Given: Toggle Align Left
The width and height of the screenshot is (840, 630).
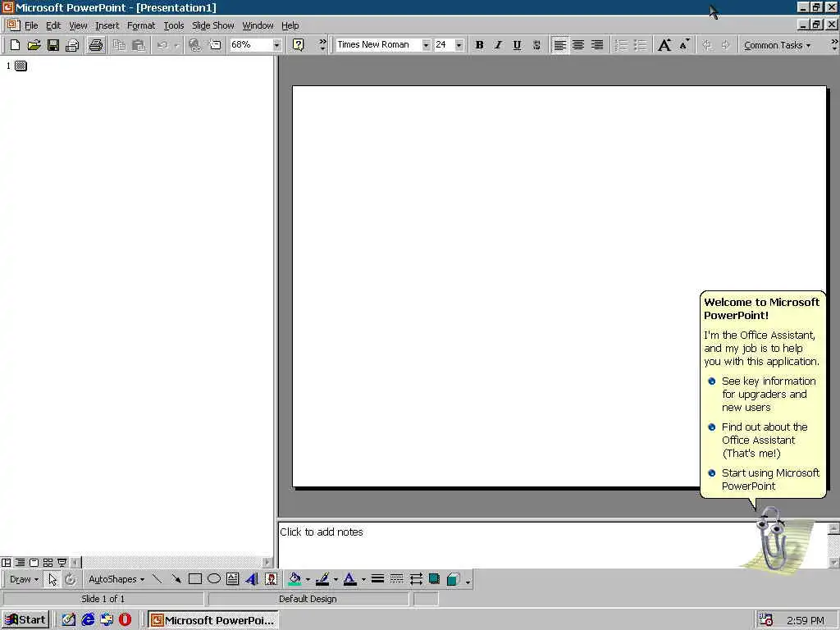Looking at the screenshot, I should tap(559, 45).
